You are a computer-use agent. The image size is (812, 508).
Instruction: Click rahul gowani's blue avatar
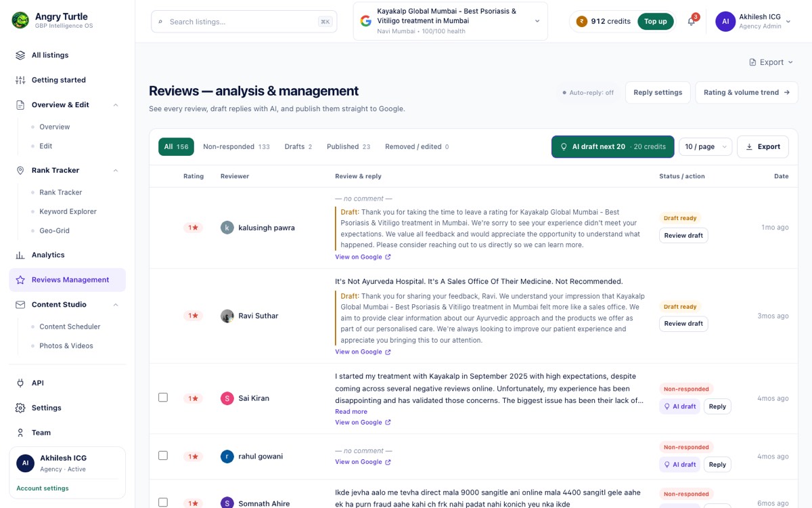coord(227,457)
